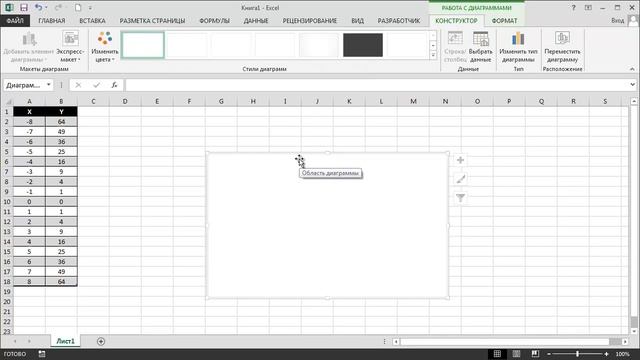Click macro recording icon in status bar
Image resolution: width=640 pixels, height=360 pixels.
click(42, 354)
